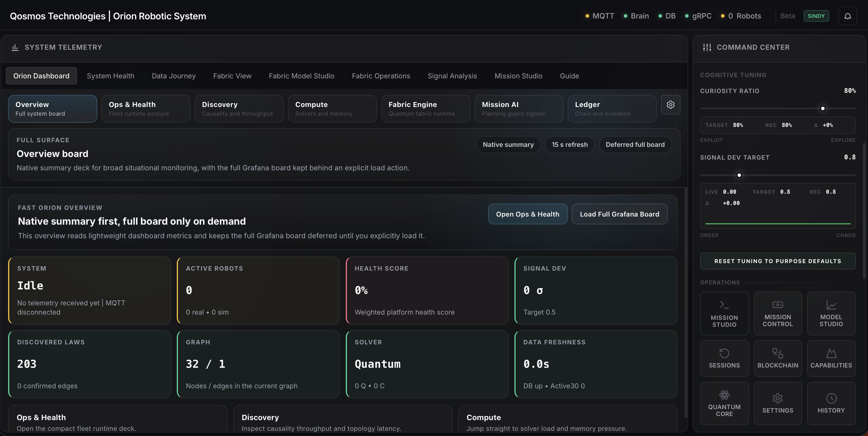Click Open Ops & Health

tap(527, 214)
